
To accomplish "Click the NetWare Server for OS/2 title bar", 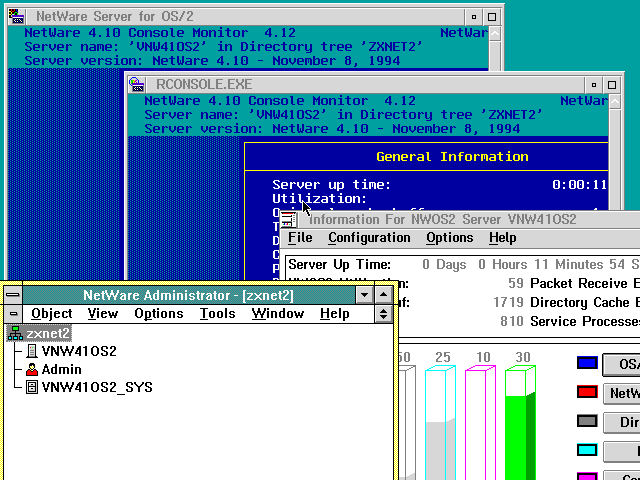I will 245,17.
